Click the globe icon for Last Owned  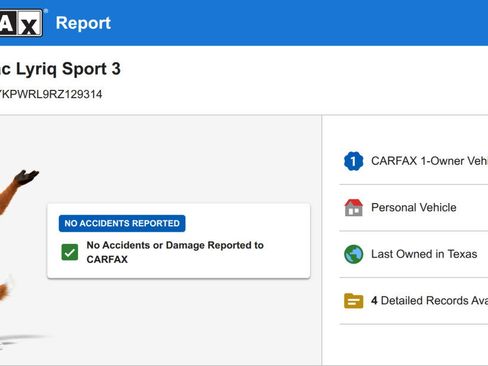[x=353, y=254]
